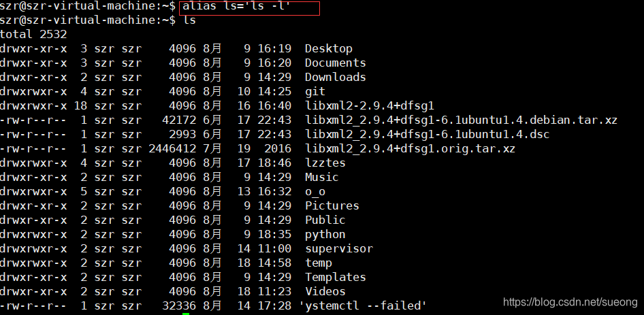
Task: Click the permissions string of the Desktop row
Action: 33,48
